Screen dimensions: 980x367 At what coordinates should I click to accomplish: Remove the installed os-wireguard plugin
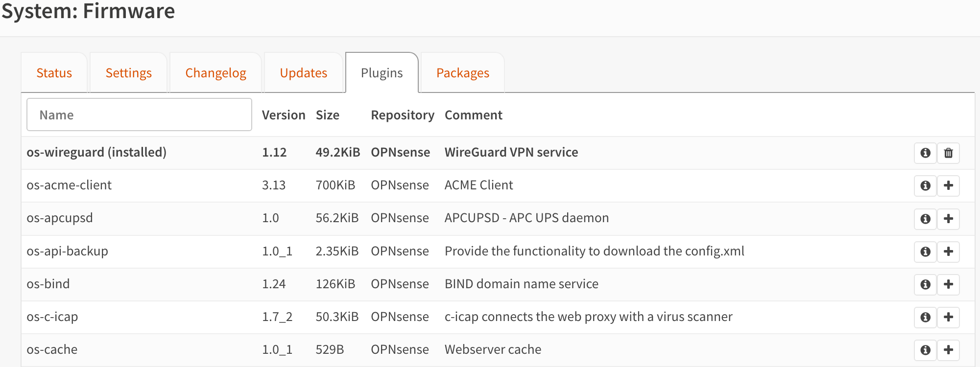948,153
